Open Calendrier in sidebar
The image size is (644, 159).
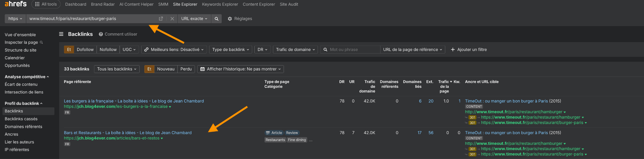[x=14, y=58]
